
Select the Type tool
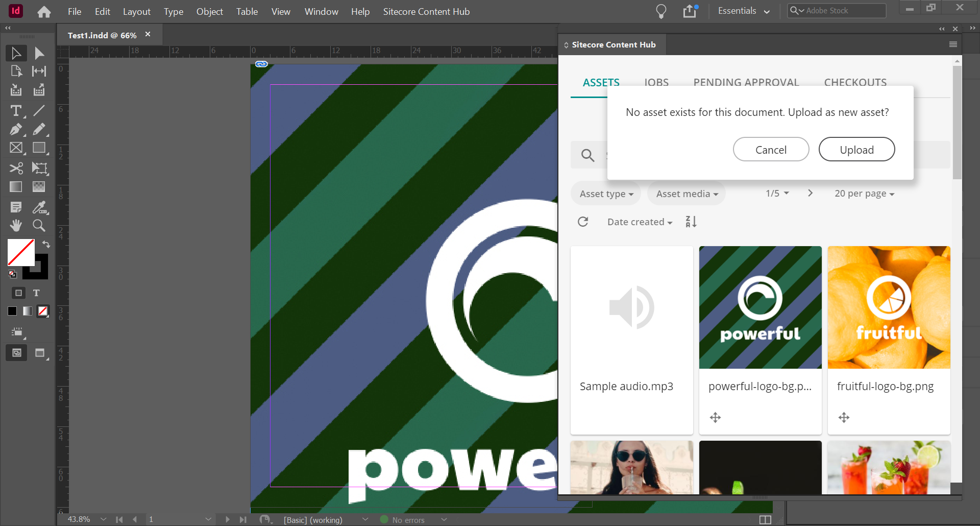coord(16,111)
